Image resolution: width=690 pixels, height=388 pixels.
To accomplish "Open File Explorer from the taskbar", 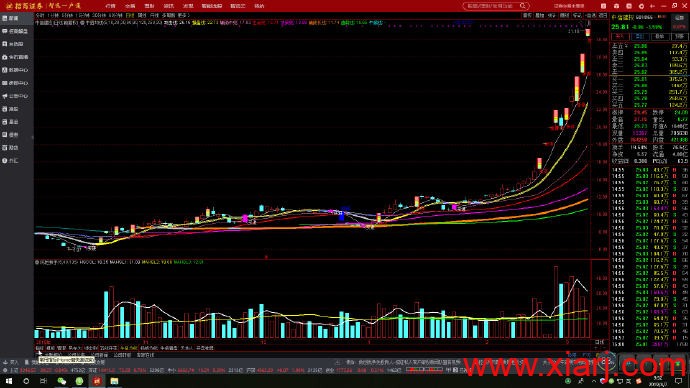I will (114, 381).
